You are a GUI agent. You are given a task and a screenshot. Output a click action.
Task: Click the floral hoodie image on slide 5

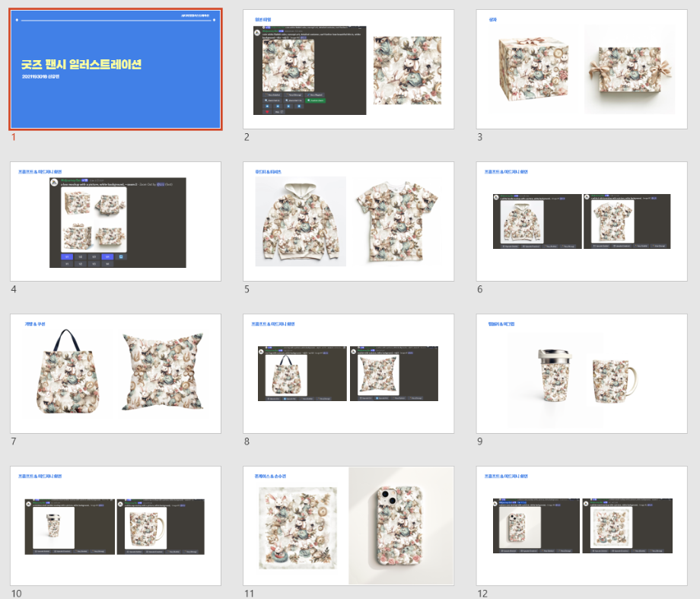point(300,221)
